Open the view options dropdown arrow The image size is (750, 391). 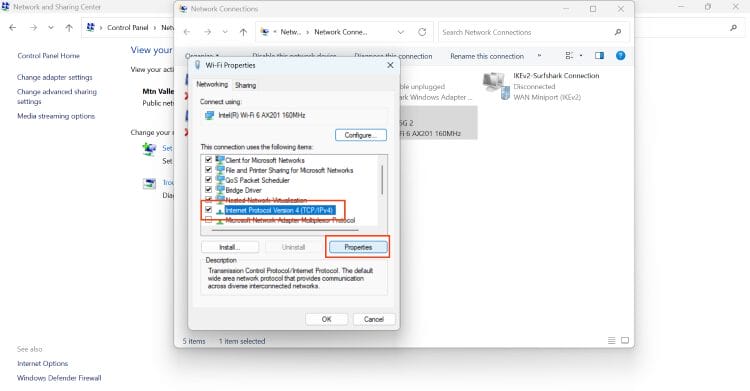tap(581, 56)
